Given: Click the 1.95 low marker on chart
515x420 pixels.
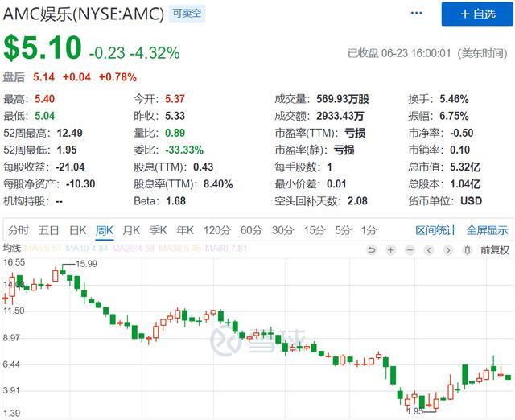Looking at the screenshot, I should pos(415,411).
